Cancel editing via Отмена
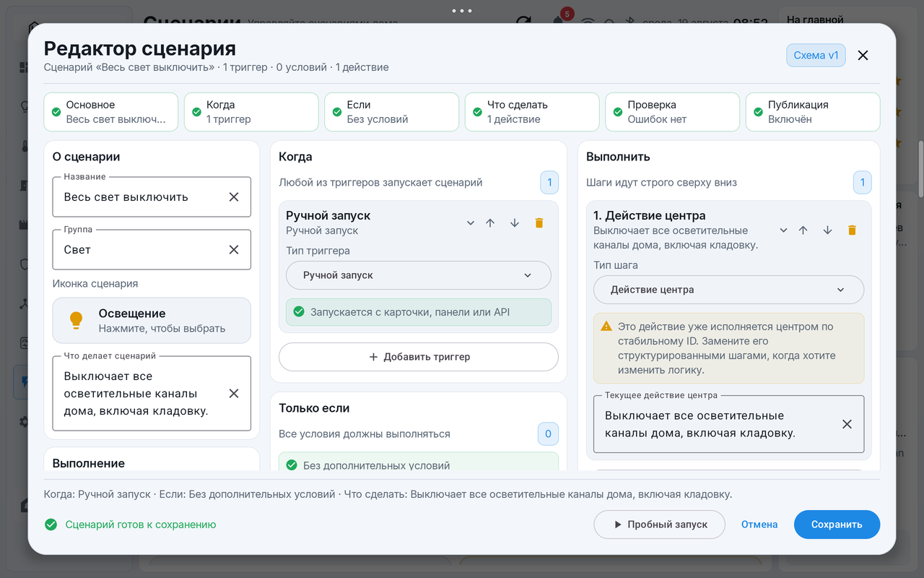924x578 pixels. point(759,525)
